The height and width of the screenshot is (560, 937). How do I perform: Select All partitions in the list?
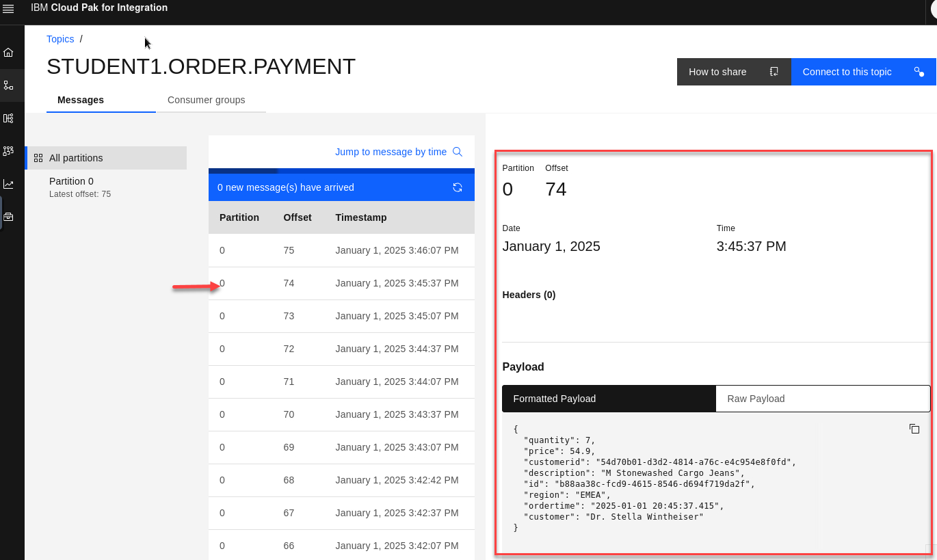tap(106, 158)
